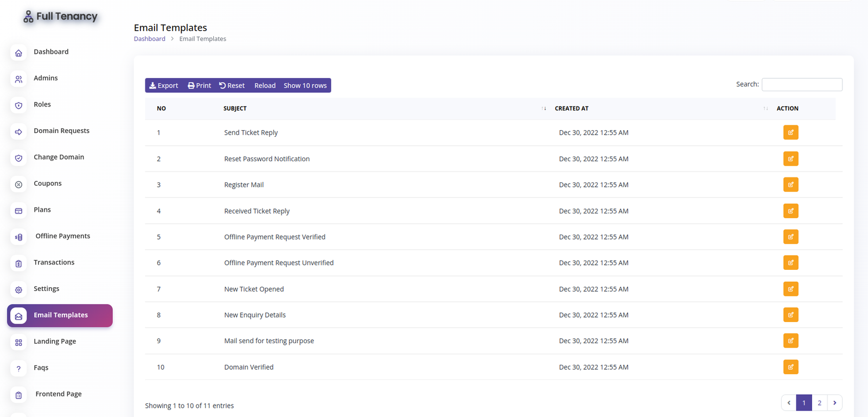Click edit icon for Domain Verified row
Viewport: 868px width, 417px height.
[790, 367]
